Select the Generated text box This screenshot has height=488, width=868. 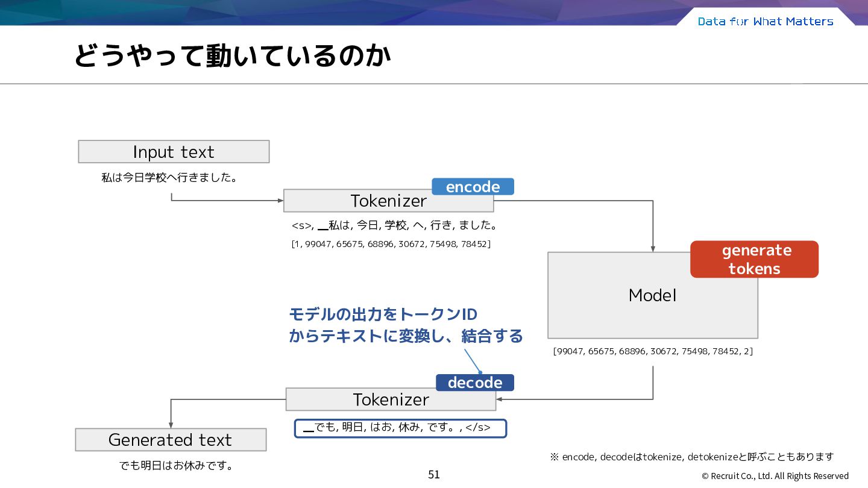click(171, 440)
